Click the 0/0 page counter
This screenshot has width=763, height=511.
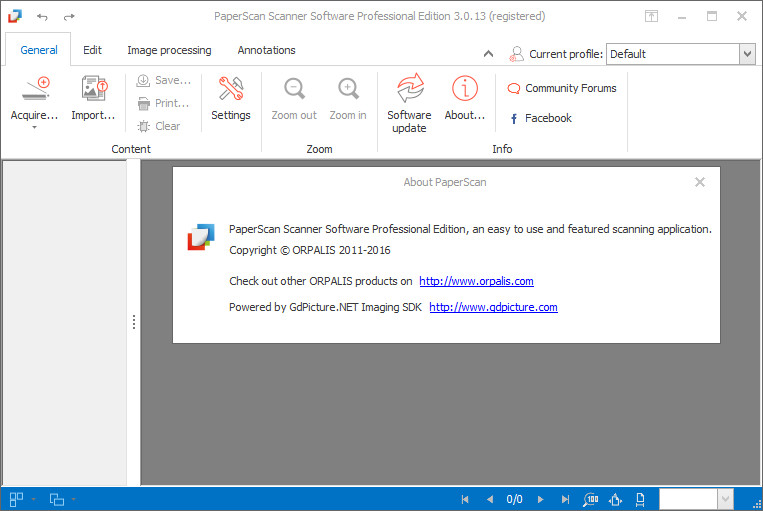pos(514,499)
